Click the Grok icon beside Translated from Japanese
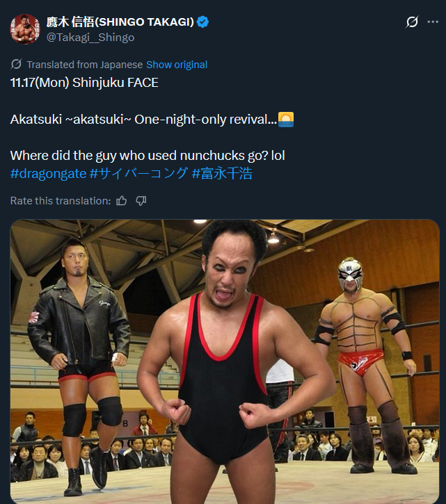446x504 pixels. (16, 64)
